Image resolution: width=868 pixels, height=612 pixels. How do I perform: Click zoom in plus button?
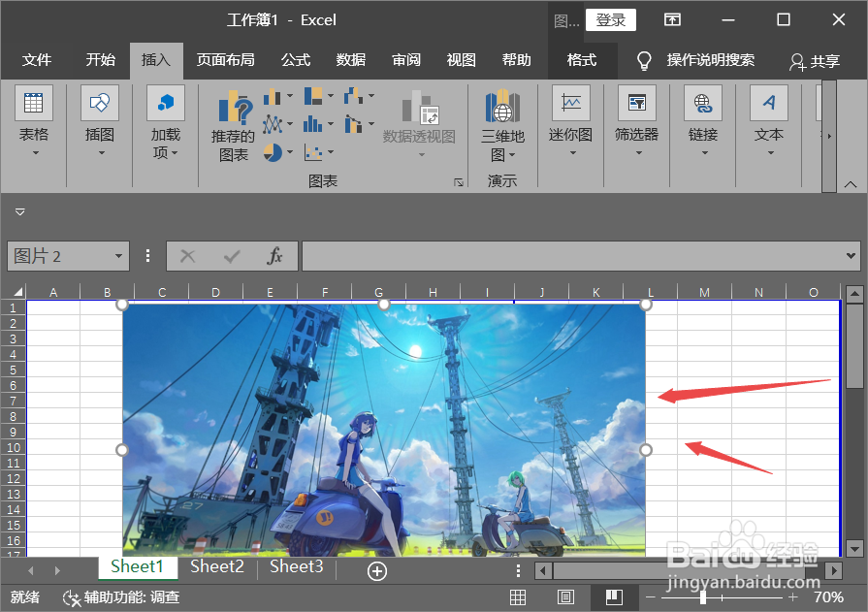[792, 597]
